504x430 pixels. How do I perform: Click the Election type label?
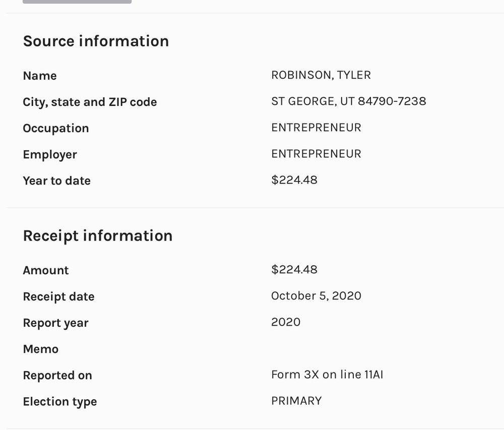click(x=59, y=401)
